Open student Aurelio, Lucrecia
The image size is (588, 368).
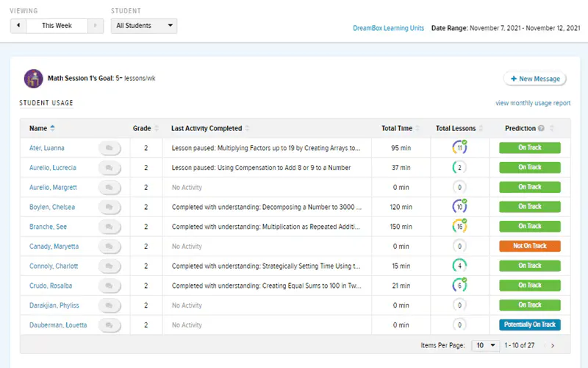53,168
